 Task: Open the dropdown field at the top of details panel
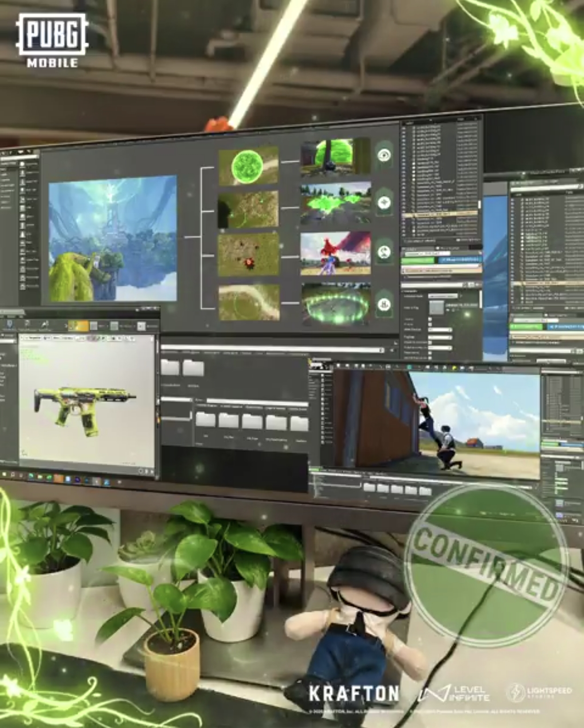click(442, 296)
